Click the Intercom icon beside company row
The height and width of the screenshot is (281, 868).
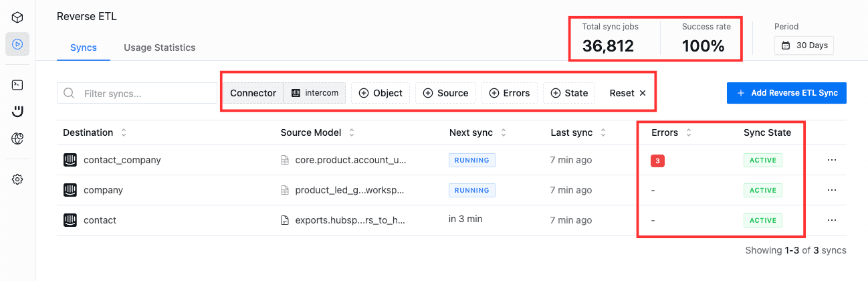pos(70,190)
